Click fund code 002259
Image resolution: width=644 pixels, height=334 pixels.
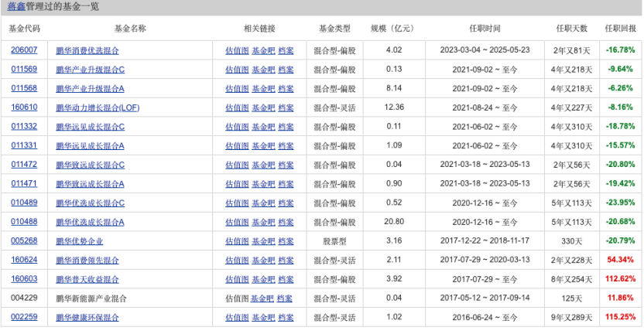[24, 317]
